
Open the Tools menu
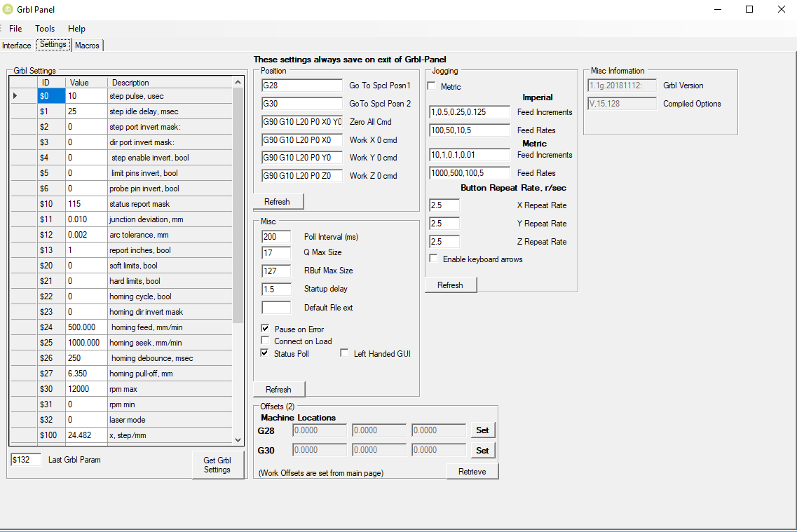(x=44, y=29)
